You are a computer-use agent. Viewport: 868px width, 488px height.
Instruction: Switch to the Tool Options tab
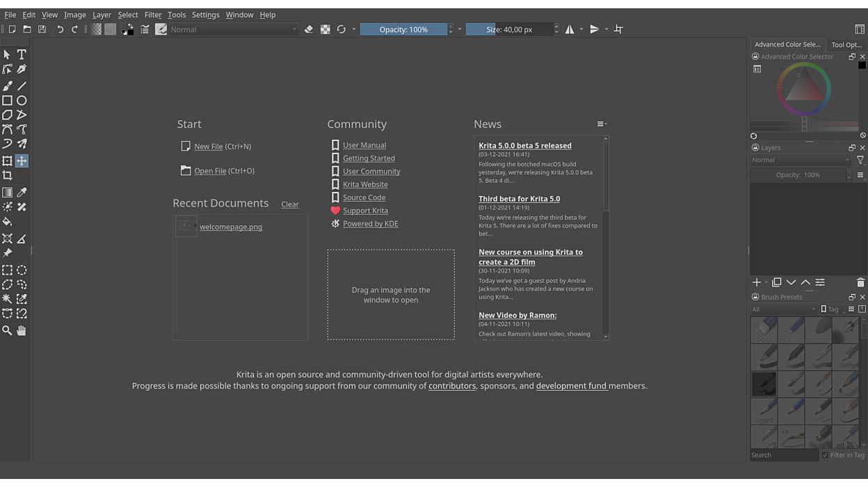(846, 44)
